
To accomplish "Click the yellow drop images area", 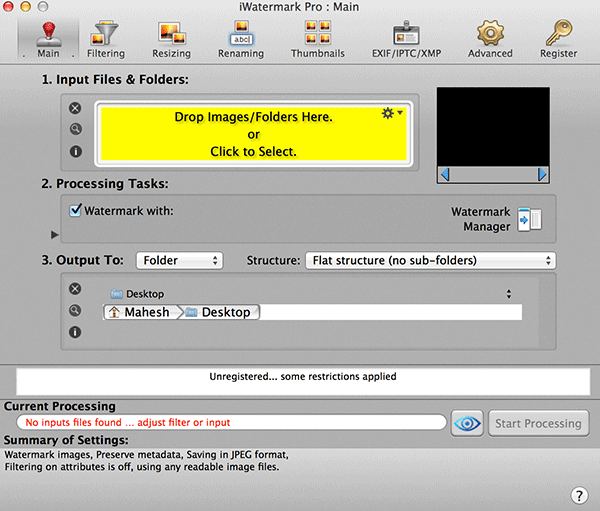I will pos(253,134).
